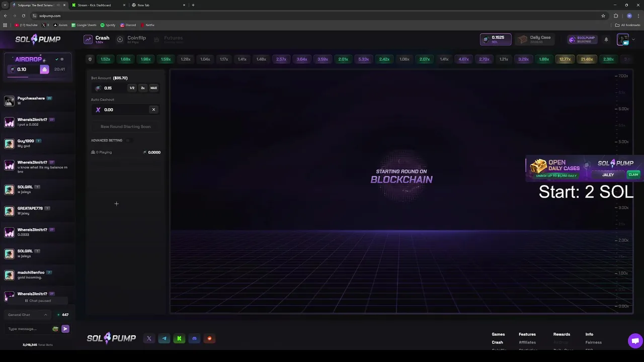Click the 1.52x history multiplier
Image resolution: width=644 pixels, height=362 pixels.
[105, 59]
